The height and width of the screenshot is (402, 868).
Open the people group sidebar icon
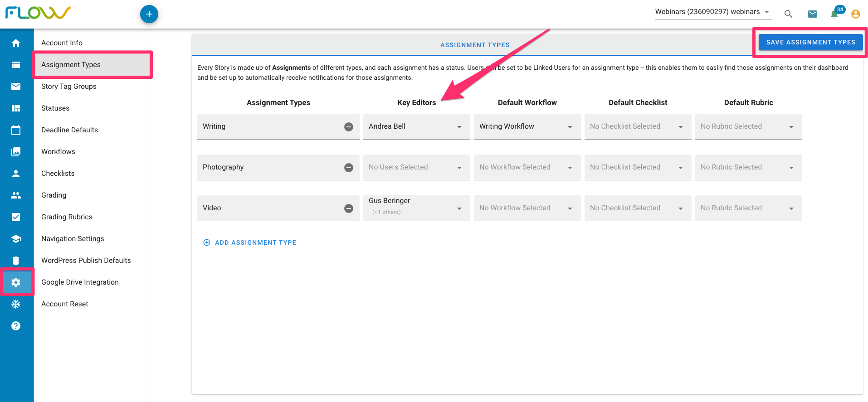(16, 195)
